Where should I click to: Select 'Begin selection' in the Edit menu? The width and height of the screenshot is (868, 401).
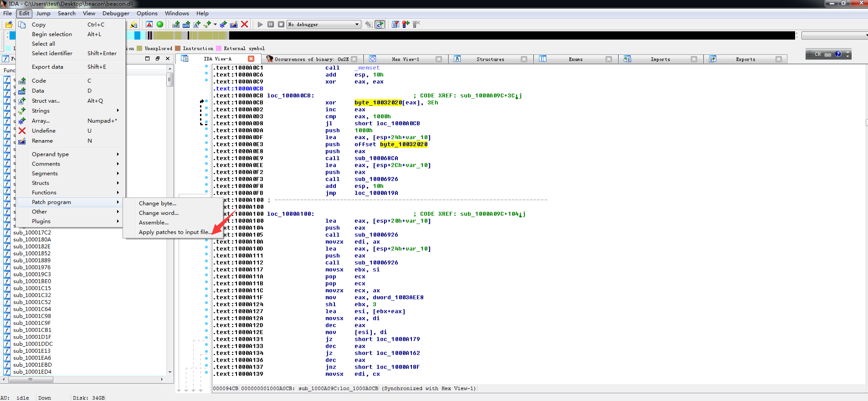click(71, 34)
